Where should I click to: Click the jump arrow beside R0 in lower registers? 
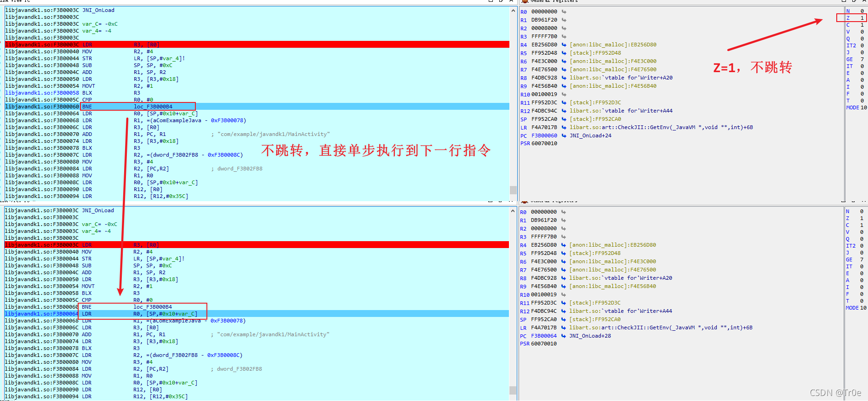pyautogui.click(x=563, y=212)
